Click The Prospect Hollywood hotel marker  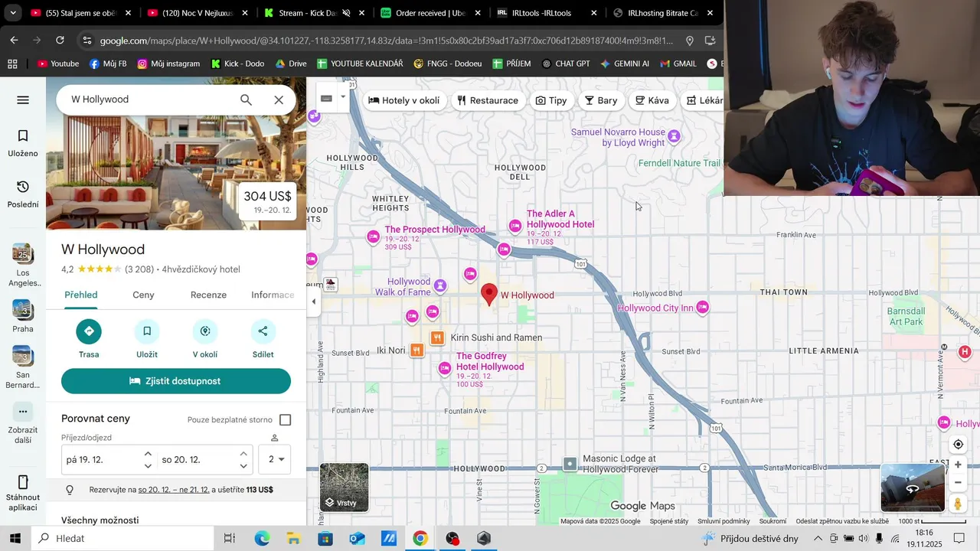pos(374,237)
